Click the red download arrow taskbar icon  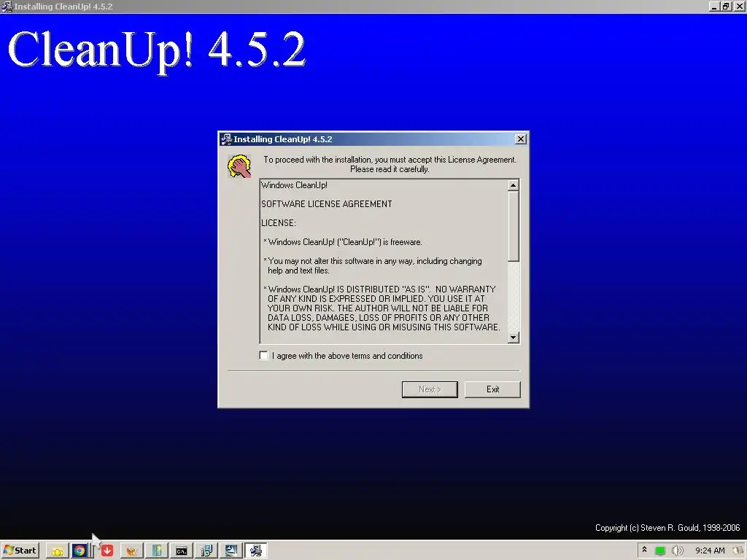point(107,551)
